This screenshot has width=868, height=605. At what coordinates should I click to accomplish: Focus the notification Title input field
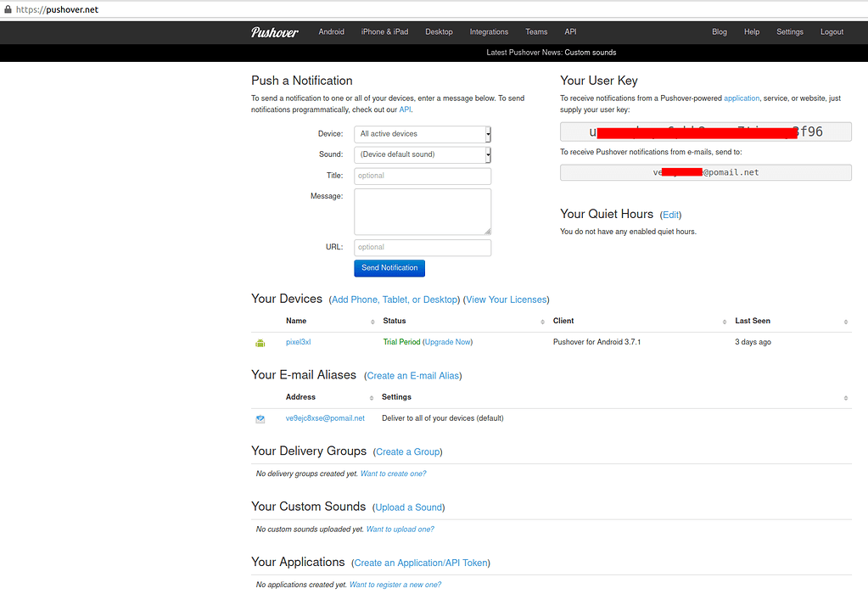pos(422,176)
